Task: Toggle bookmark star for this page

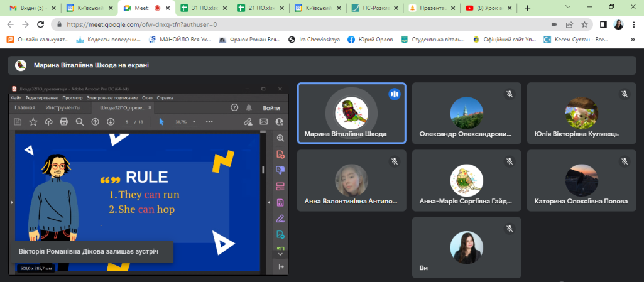Action: (x=585, y=24)
